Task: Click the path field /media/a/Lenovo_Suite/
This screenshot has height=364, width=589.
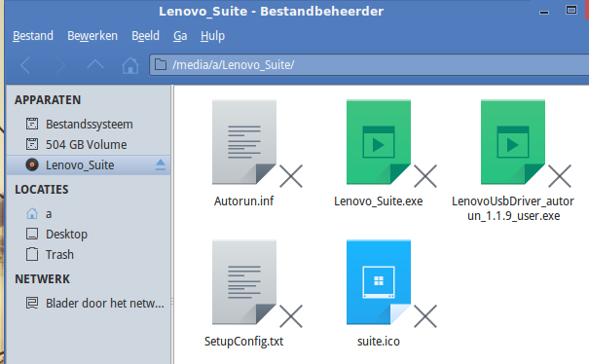Action: [370, 65]
